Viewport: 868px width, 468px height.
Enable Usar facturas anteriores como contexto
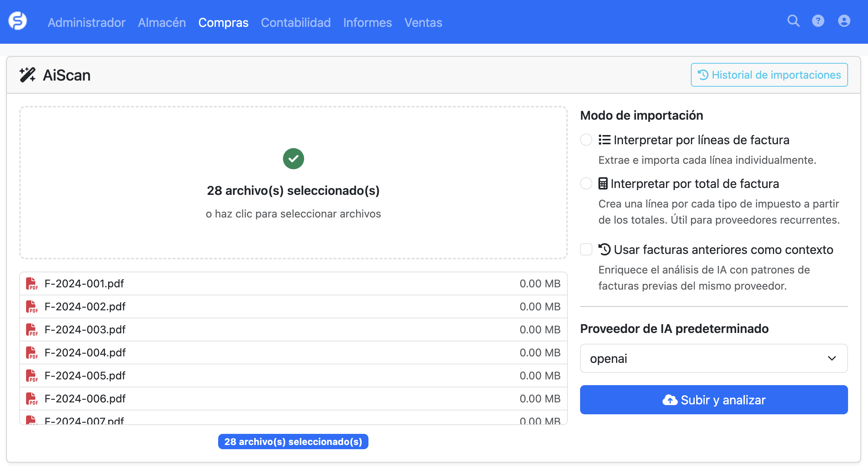coord(586,249)
